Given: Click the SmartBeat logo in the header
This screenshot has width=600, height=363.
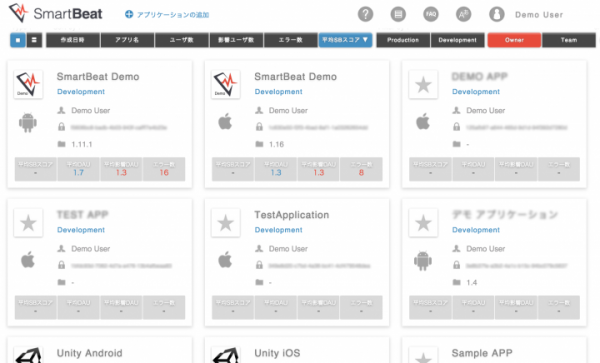Looking at the screenshot, I should (55, 13).
